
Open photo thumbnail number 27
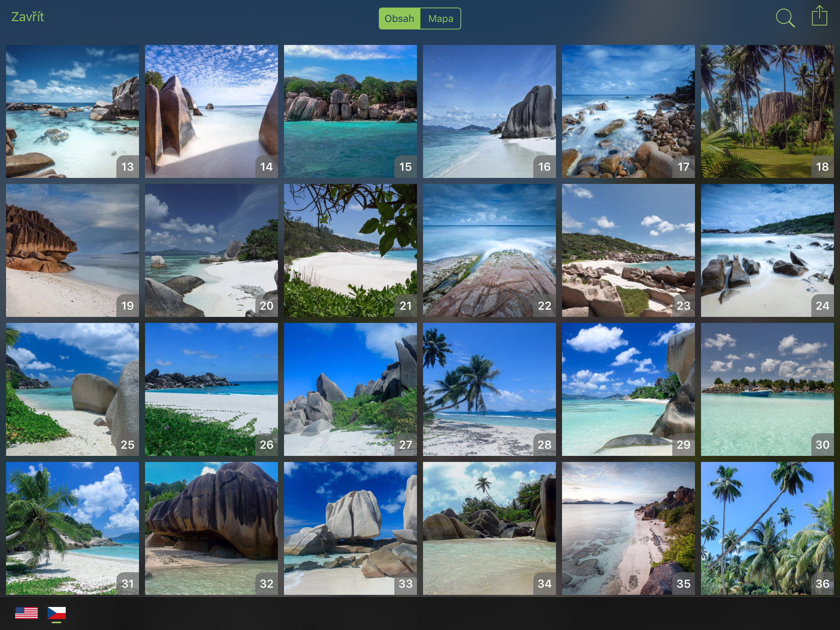tap(350, 389)
